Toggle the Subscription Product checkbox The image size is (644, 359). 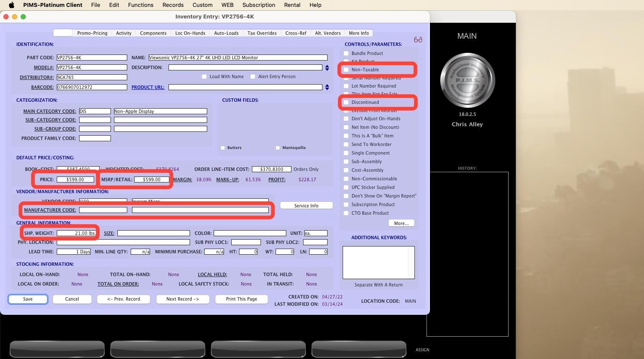tap(346, 204)
